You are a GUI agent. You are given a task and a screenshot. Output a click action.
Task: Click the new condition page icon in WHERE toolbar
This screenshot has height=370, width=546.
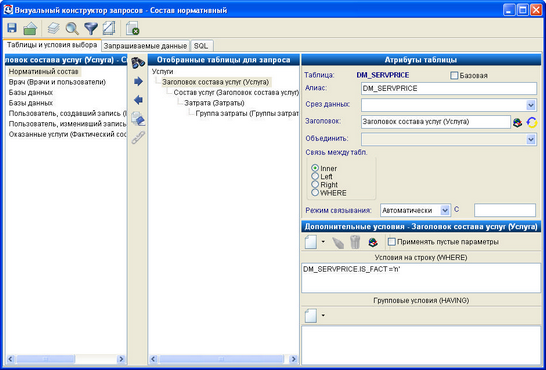(x=311, y=242)
